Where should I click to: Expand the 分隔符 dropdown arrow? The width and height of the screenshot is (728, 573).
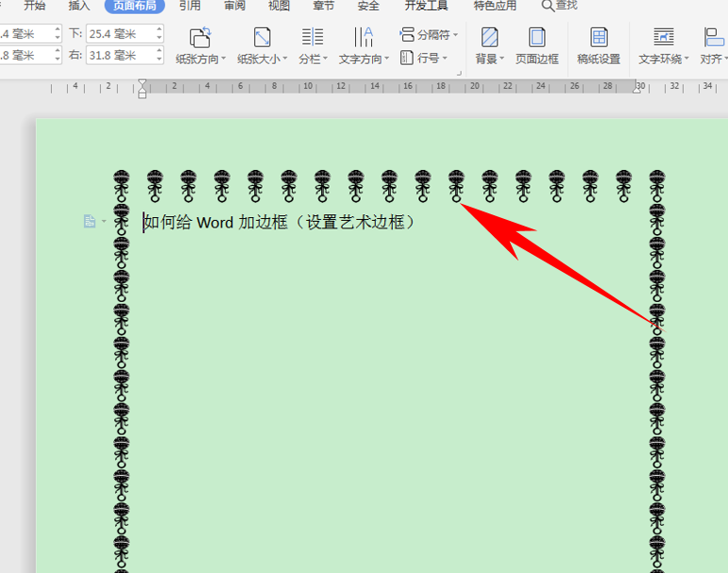(x=455, y=35)
